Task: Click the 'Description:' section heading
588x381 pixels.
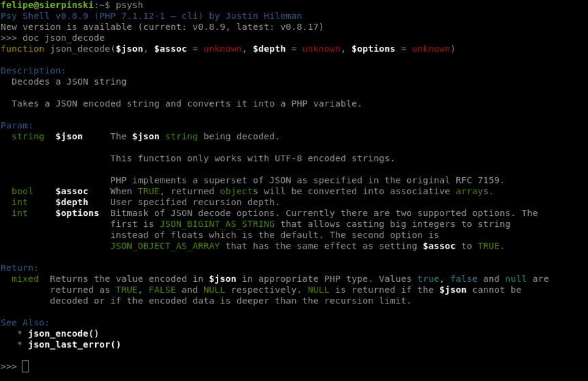Action: click(x=33, y=71)
